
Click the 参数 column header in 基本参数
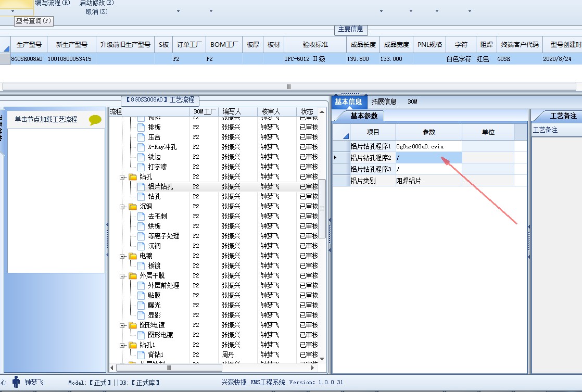[x=429, y=132]
